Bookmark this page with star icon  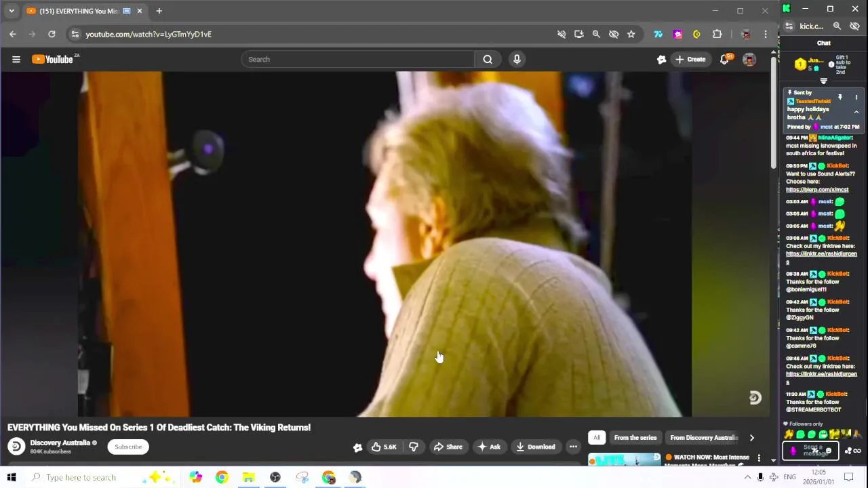pos(631,34)
